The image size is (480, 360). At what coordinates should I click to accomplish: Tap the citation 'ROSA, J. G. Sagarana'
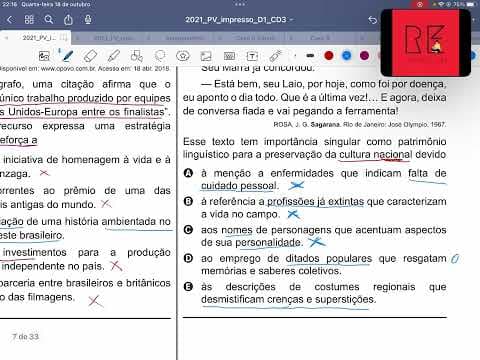[x=307, y=125]
